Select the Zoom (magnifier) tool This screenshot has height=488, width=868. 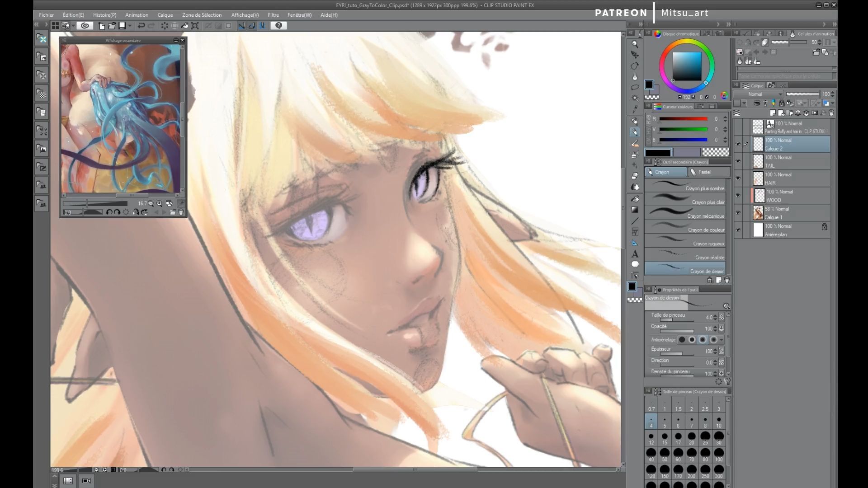tap(635, 44)
